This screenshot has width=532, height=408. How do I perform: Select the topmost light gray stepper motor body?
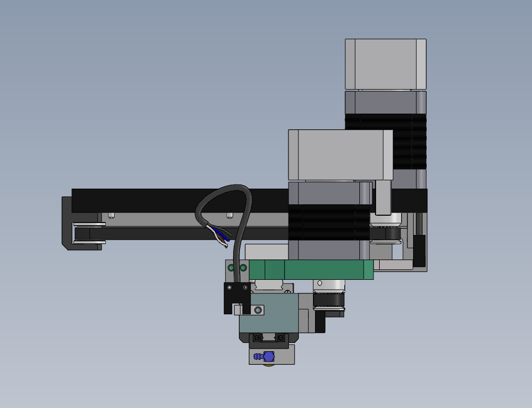pos(386,64)
